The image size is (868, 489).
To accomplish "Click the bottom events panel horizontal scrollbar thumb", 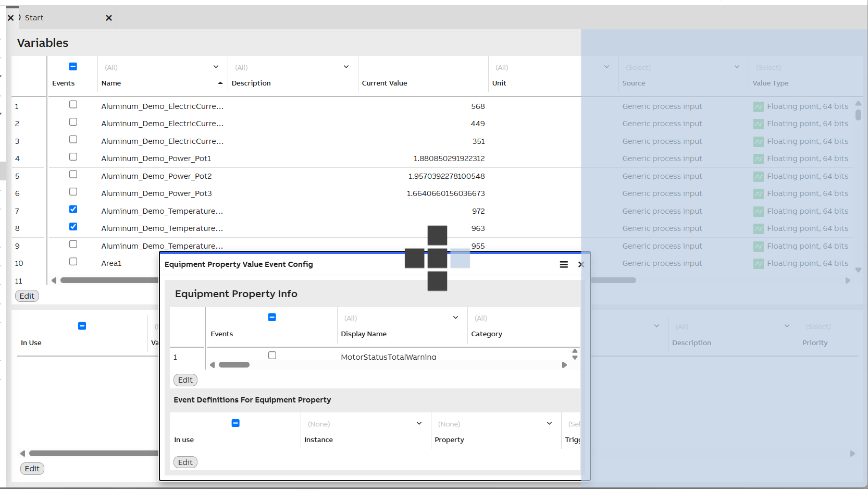I will point(94,454).
